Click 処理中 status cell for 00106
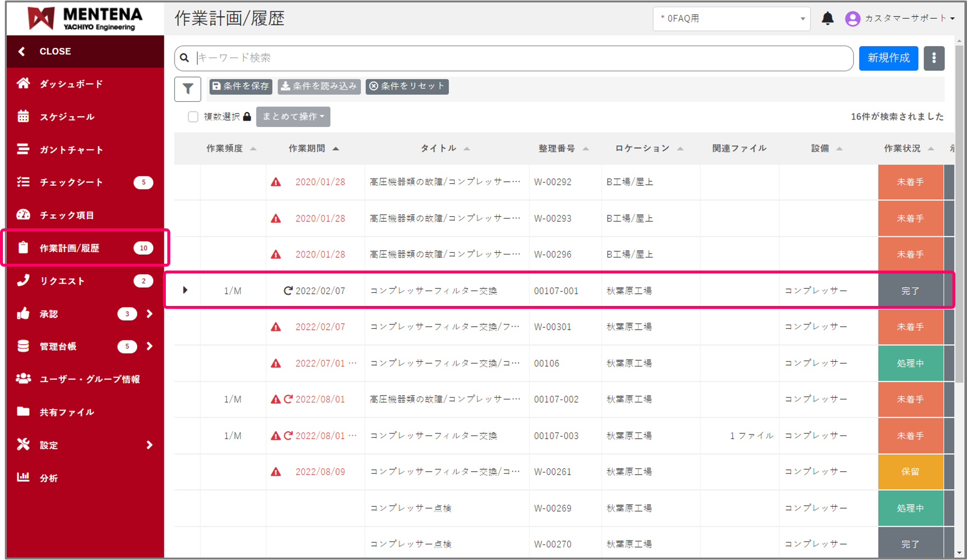Viewport: 967px width, 560px height. tap(910, 363)
